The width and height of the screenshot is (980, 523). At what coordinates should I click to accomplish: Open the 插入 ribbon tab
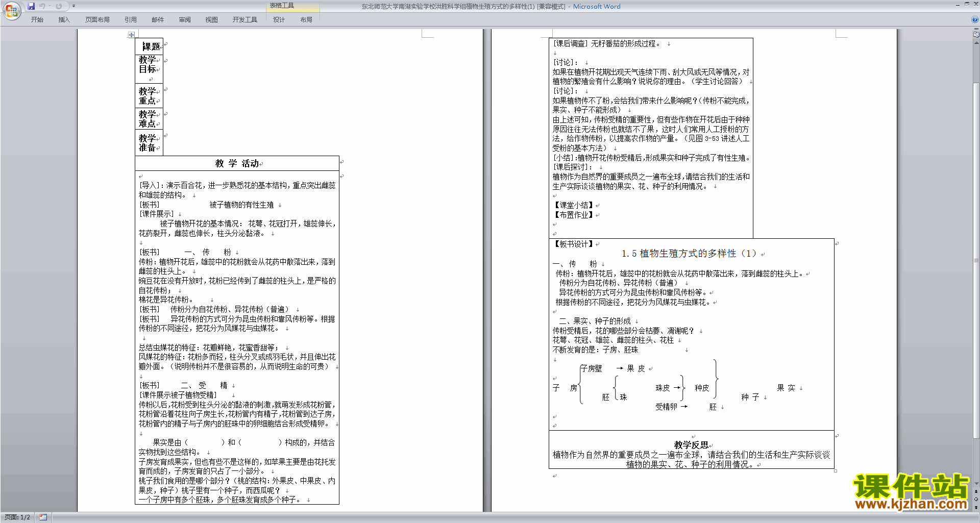pos(64,19)
